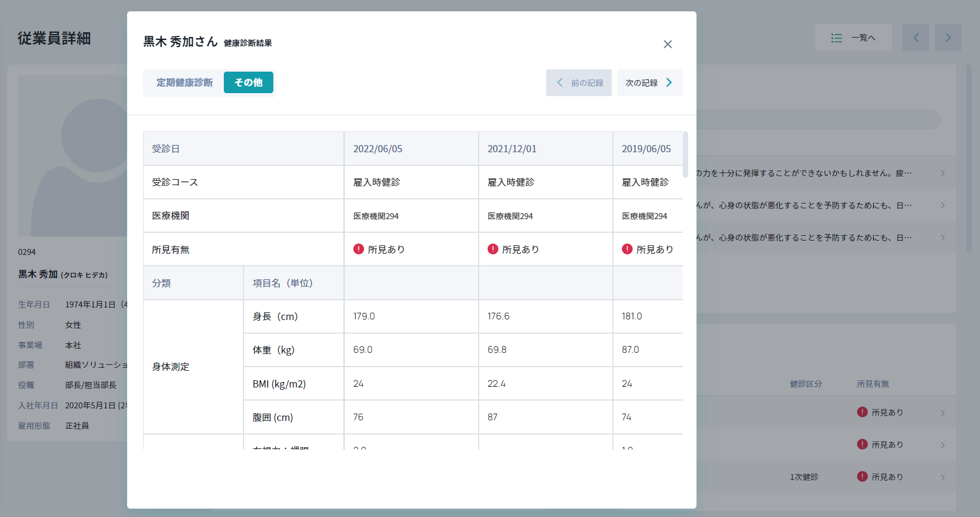Go to previous employee with left arrow
This screenshot has width=980, height=517.
(916, 38)
